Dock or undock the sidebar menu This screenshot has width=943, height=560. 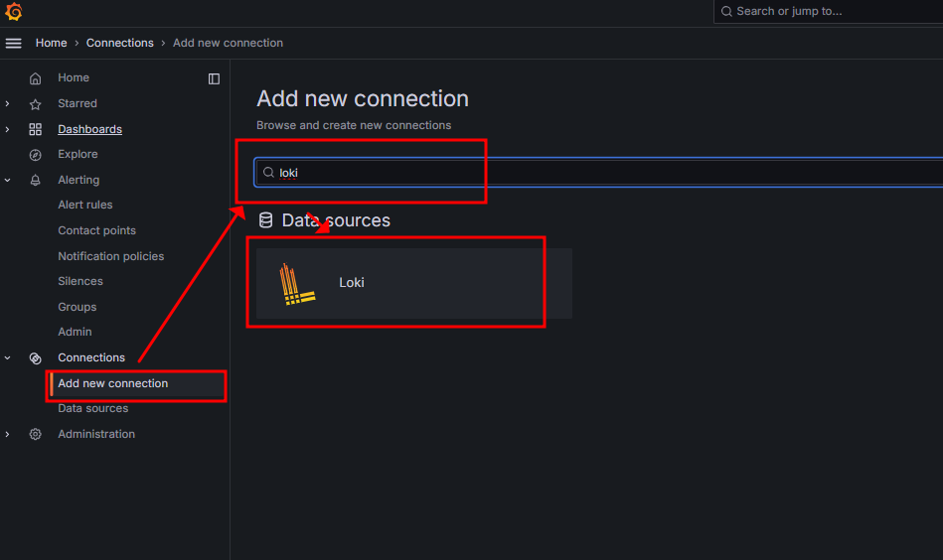(x=214, y=78)
